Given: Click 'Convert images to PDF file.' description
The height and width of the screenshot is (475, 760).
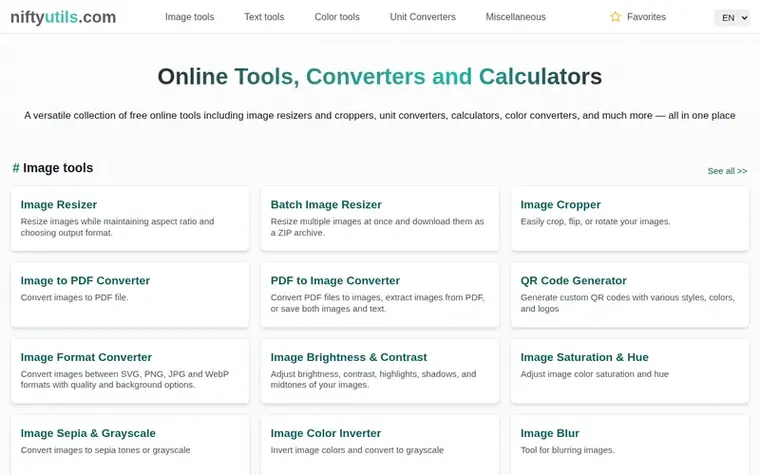Looking at the screenshot, I should click(x=74, y=298).
